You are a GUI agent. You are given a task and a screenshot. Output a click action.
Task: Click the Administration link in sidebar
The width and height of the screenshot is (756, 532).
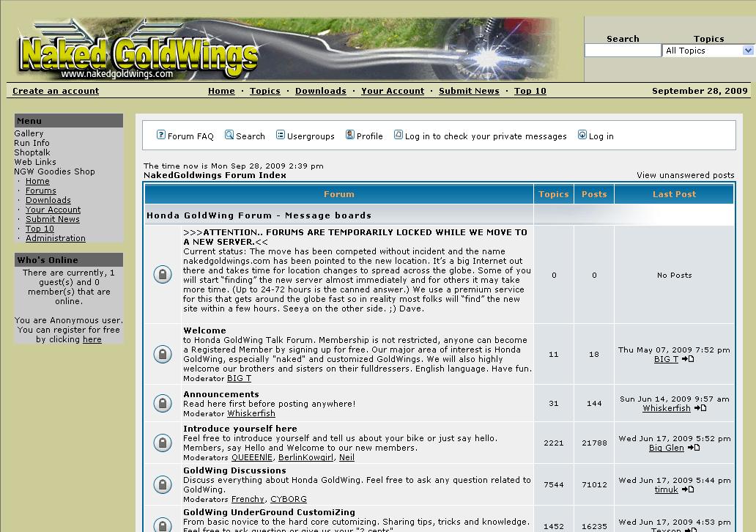tap(56, 238)
